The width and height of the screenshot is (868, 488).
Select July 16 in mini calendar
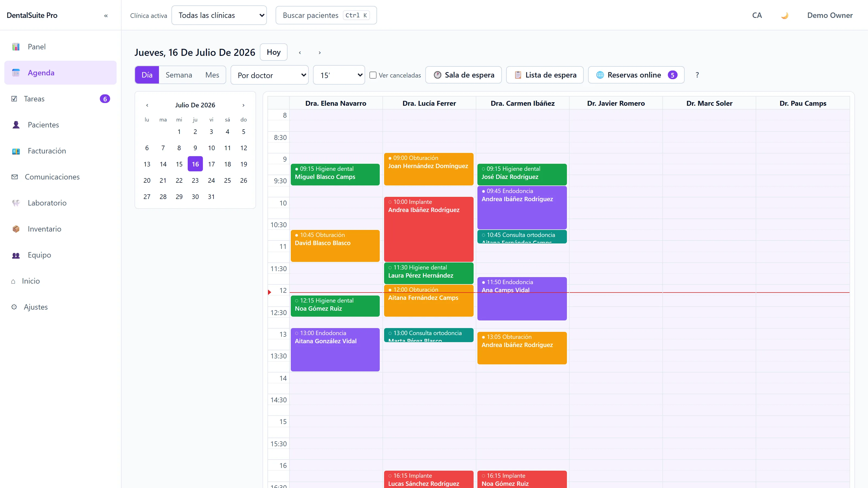pos(195,164)
